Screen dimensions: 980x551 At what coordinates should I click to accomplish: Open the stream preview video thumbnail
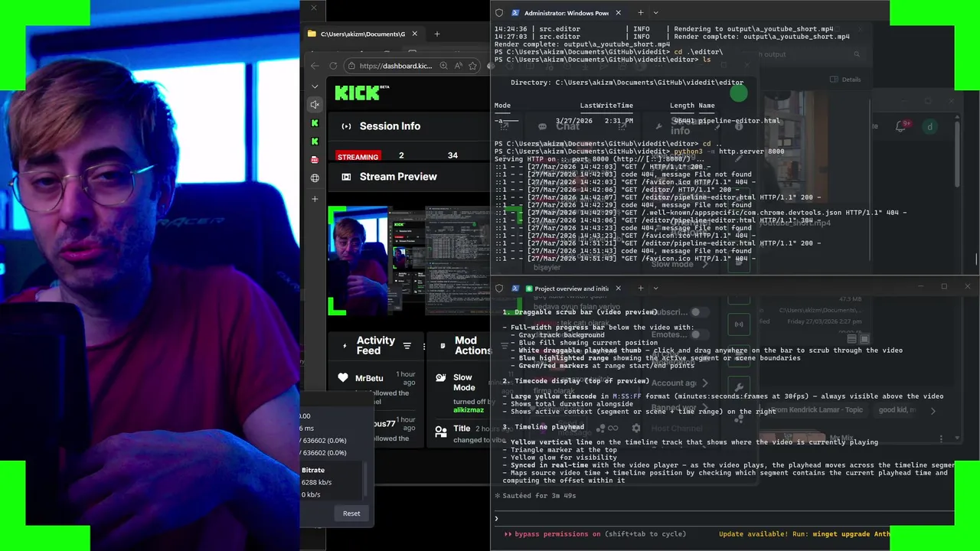[x=409, y=260]
